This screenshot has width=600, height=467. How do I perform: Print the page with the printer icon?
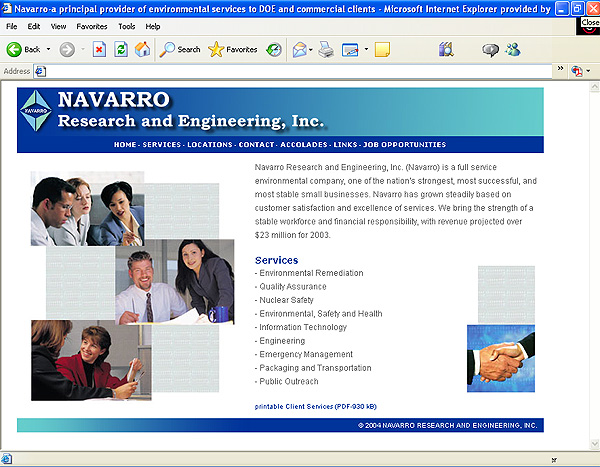coord(326,50)
